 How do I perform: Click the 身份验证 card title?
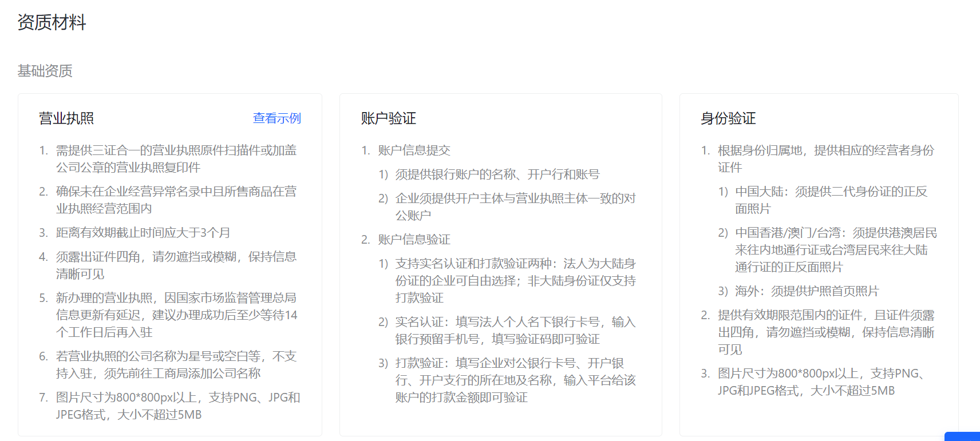pyautogui.click(x=728, y=118)
